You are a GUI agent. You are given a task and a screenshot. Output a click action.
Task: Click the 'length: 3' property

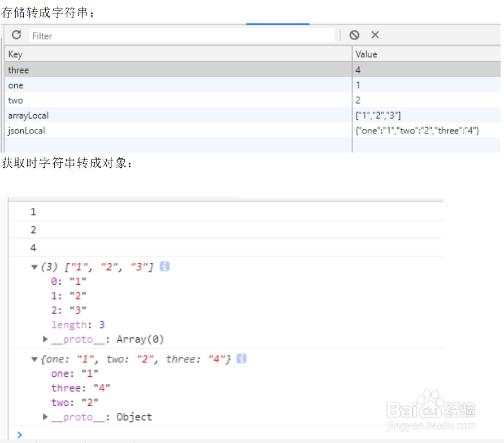(x=78, y=325)
